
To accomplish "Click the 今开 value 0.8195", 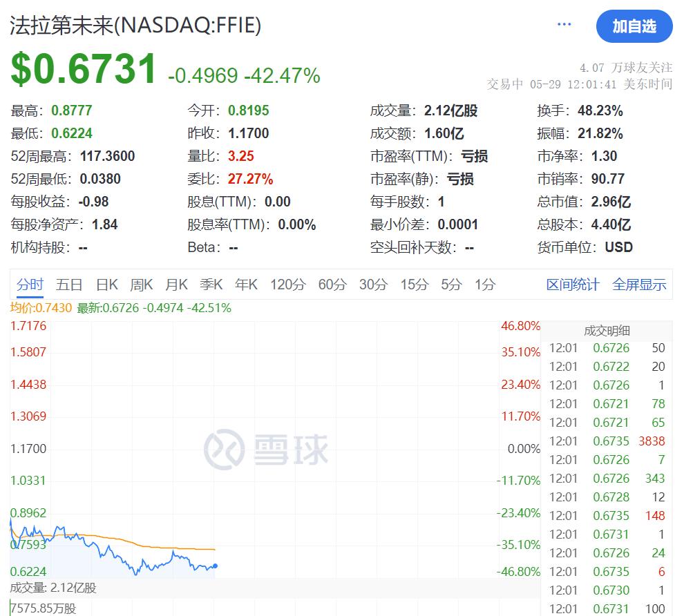I will pyautogui.click(x=248, y=110).
